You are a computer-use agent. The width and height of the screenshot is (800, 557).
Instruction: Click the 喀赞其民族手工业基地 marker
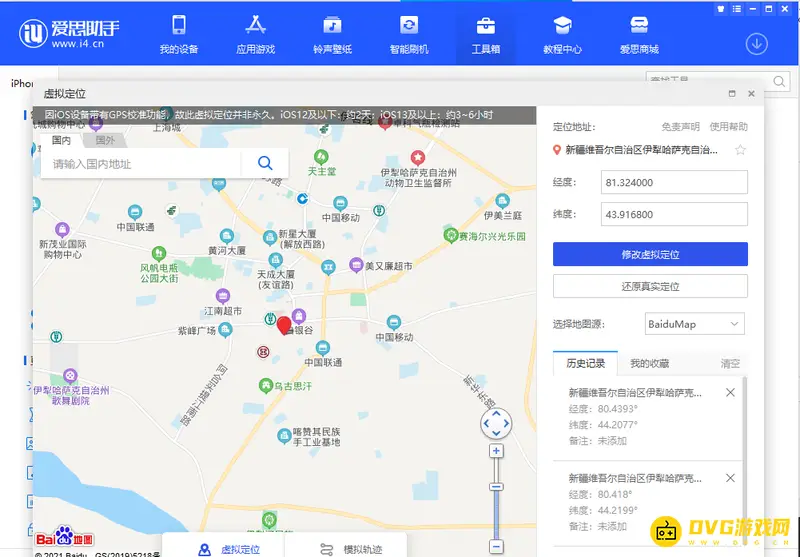[x=284, y=436]
